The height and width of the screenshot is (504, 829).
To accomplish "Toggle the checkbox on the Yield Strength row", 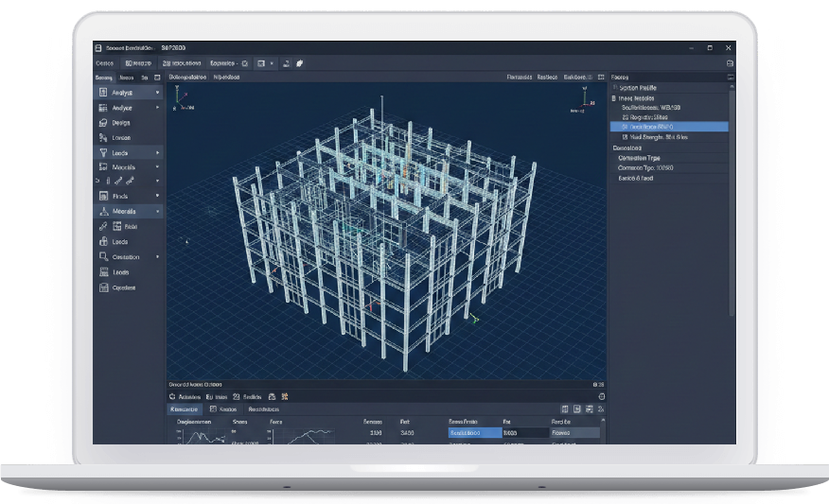I will [625, 137].
